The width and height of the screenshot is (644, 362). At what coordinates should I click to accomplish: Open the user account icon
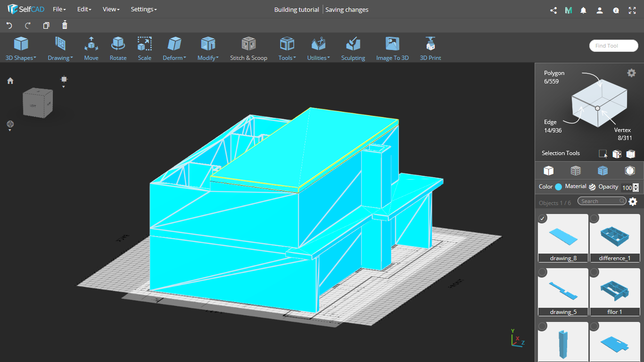(x=600, y=10)
